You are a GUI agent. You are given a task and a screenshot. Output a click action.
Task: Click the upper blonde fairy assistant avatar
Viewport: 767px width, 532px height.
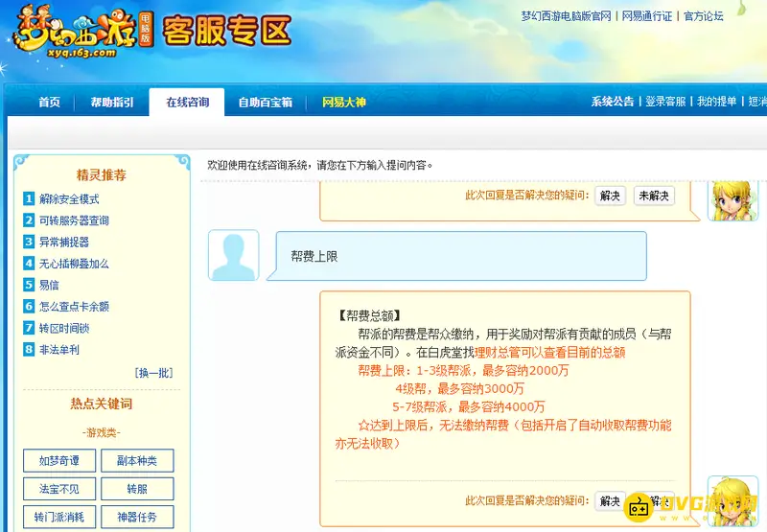(x=732, y=200)
